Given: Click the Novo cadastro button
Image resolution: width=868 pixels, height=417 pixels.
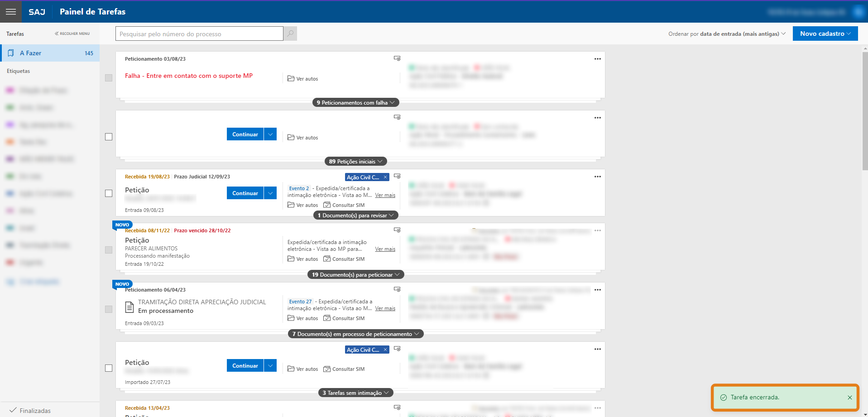Looking at the screenshot, I should (825, 34).
